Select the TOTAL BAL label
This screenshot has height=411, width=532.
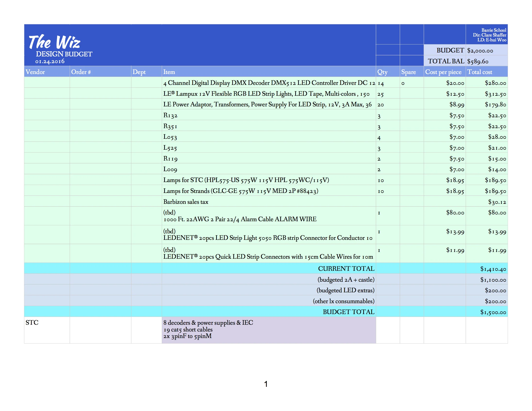pos(446,61)
